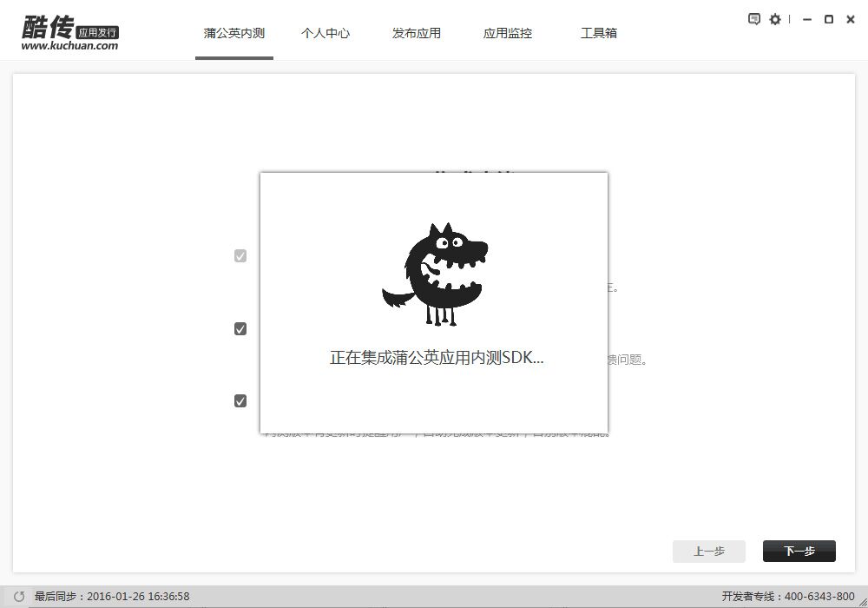
Task: Click the developer hotline 400-6343-800
Action: pyautogui.click(x=821, y=596)
